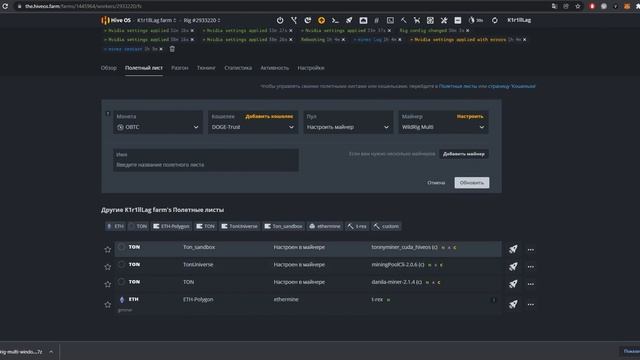Select the Полетный лист tab
The image size is (640, 360).
(144, 68)
